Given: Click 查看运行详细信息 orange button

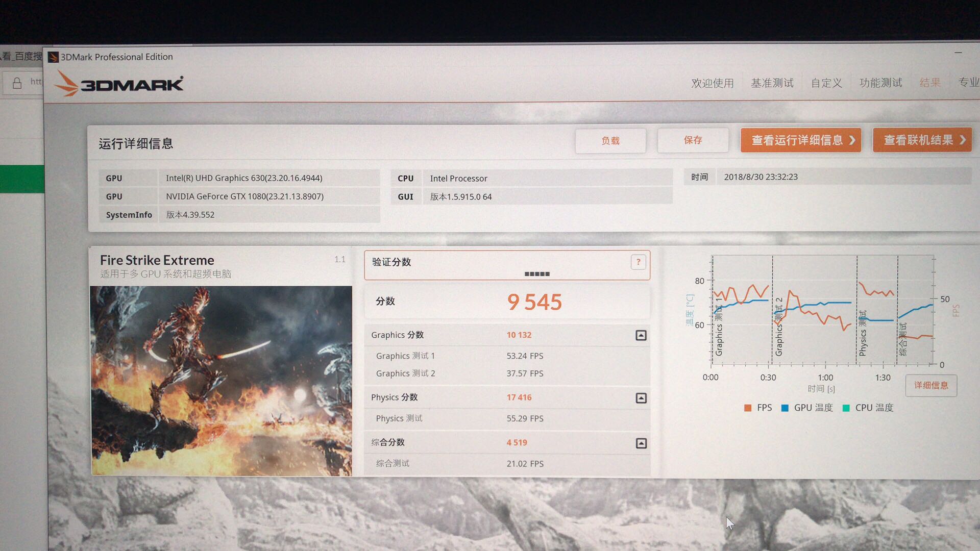Looking at the screenshot, I should [x=800, y=140].
